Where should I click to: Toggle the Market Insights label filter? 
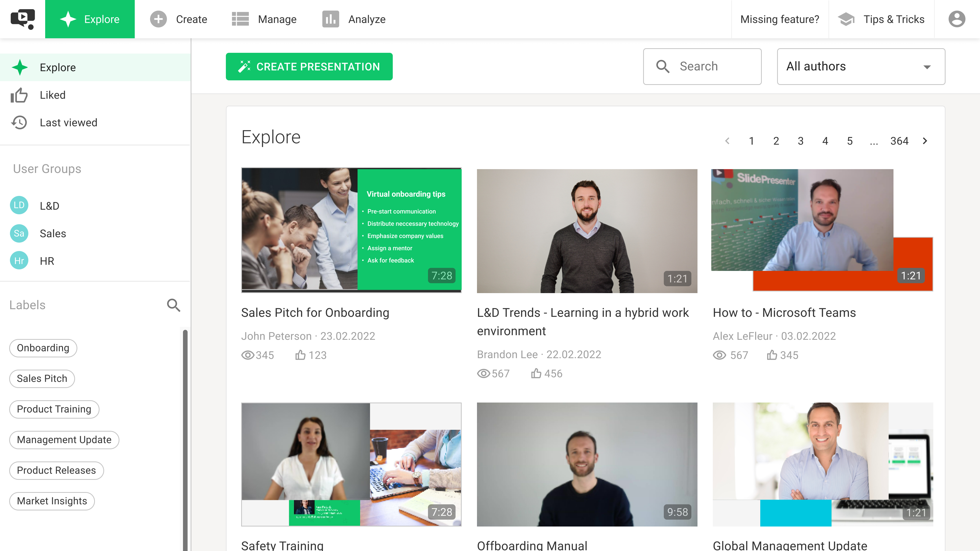pyautogui.click(x=52, y=501)
